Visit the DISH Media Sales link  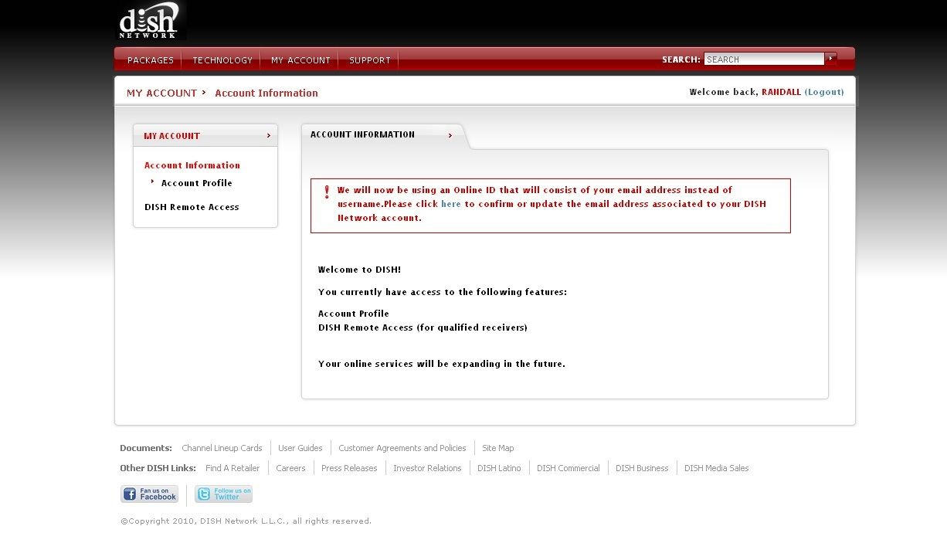pos(717,468)
